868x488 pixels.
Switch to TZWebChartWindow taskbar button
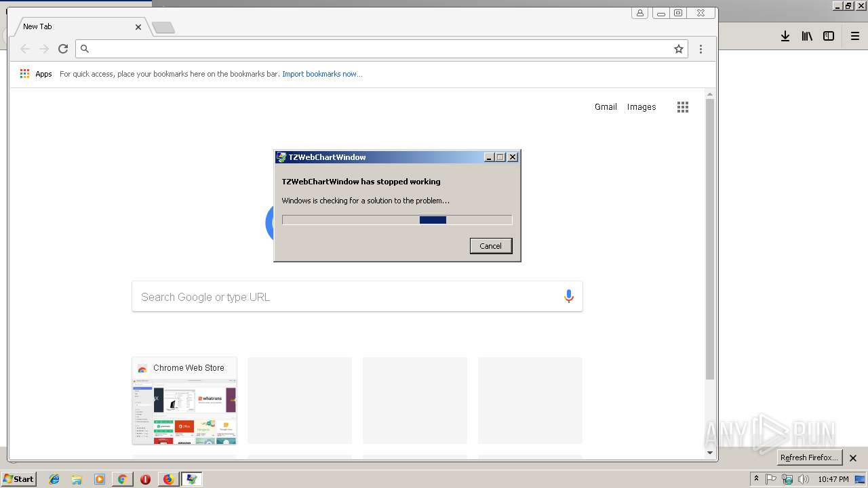point(191,479)
